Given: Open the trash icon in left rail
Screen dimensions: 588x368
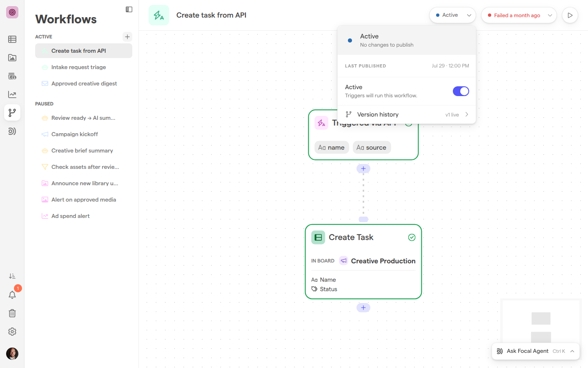Looking at the screenshot, I should click(12, 313).
